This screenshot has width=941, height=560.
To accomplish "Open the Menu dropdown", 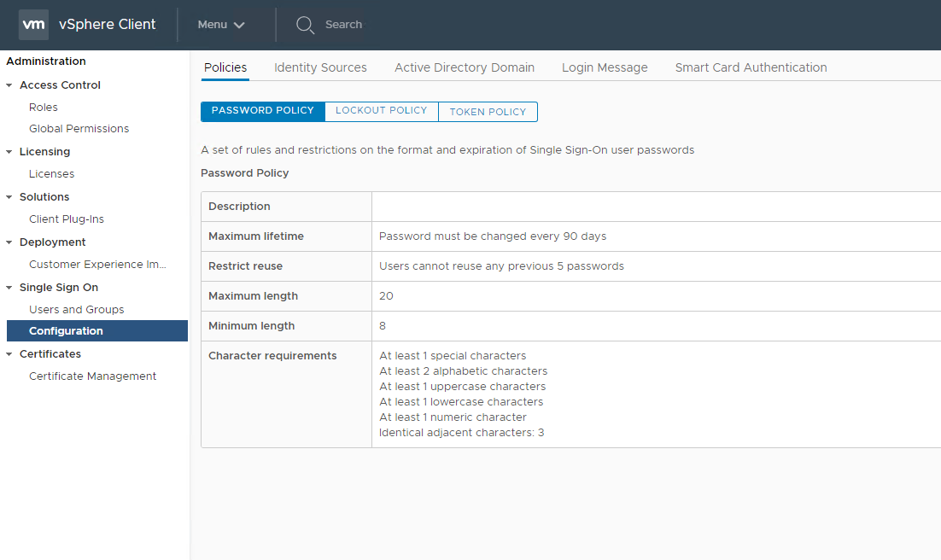I will point(221,25).
